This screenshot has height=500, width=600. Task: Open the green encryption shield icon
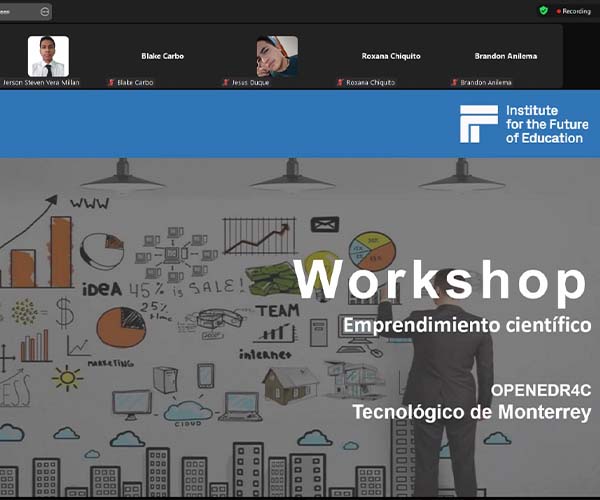[543, 11]
